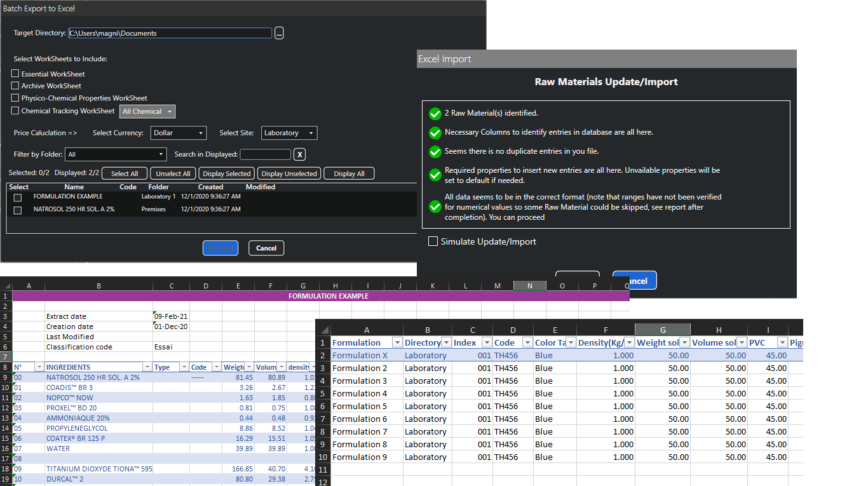Click Cancel in Batch Export dialog
Viewport: 868px width, 486px height.
click(266, 248)
